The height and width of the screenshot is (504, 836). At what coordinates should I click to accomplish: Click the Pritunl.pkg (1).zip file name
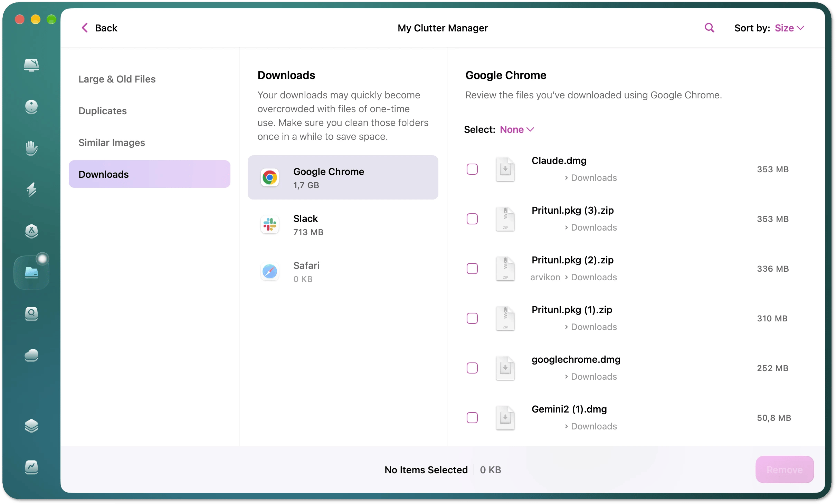click(572, 310)
